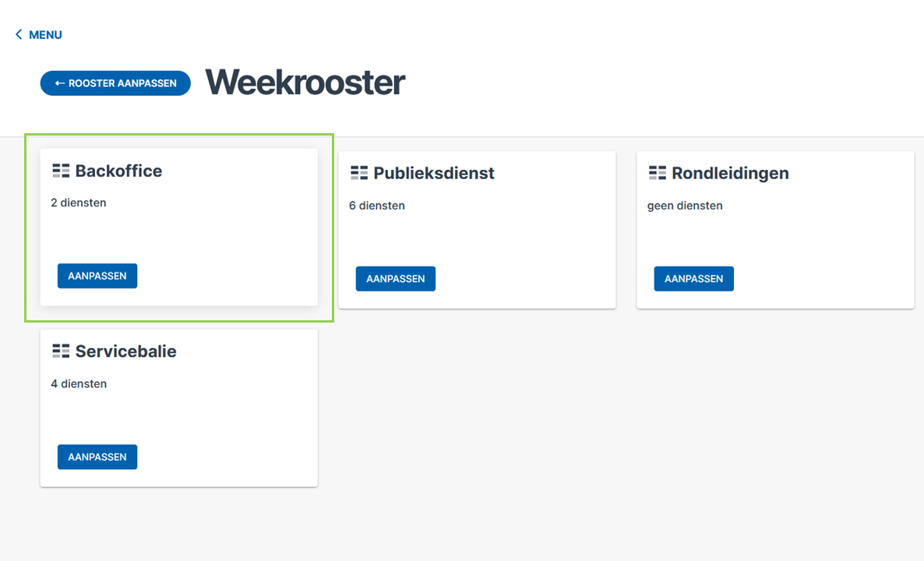The height and width of the screenshot is (561, 924).
Task: Open the MENU link at the top
Action: click(45, 35)
